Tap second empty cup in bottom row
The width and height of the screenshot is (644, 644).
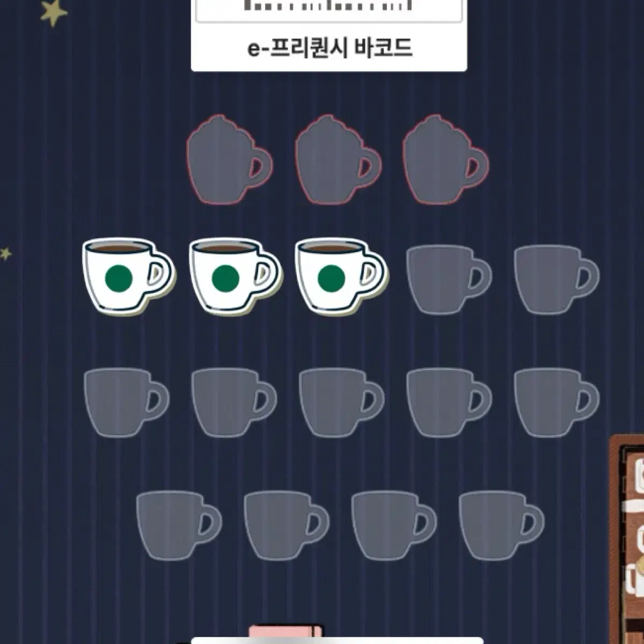click(x=287, y=526)
